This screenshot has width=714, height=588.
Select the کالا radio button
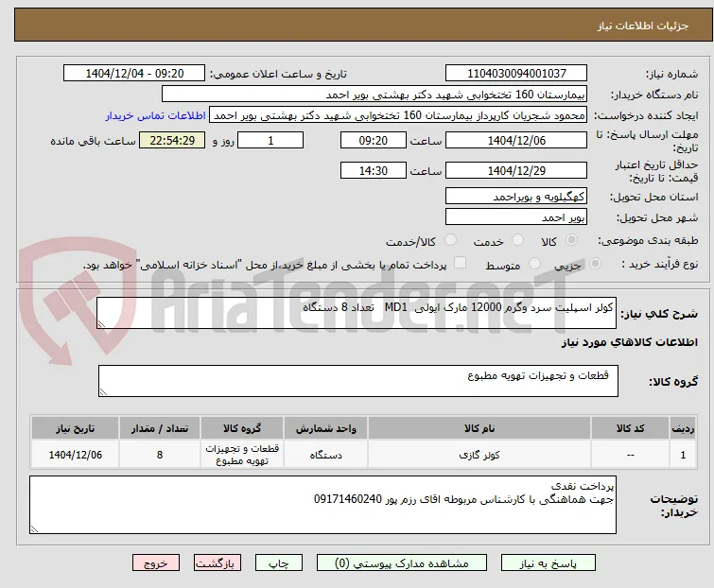coord(571,240)
